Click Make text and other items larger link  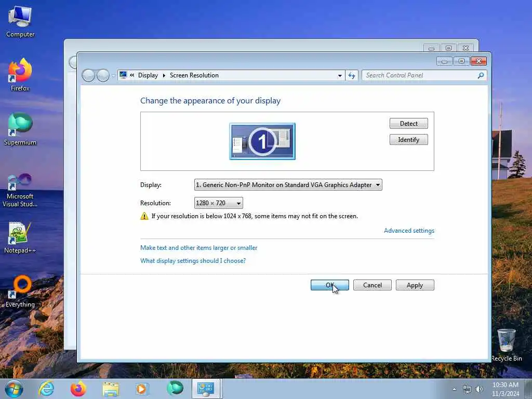tap(198, 248)
